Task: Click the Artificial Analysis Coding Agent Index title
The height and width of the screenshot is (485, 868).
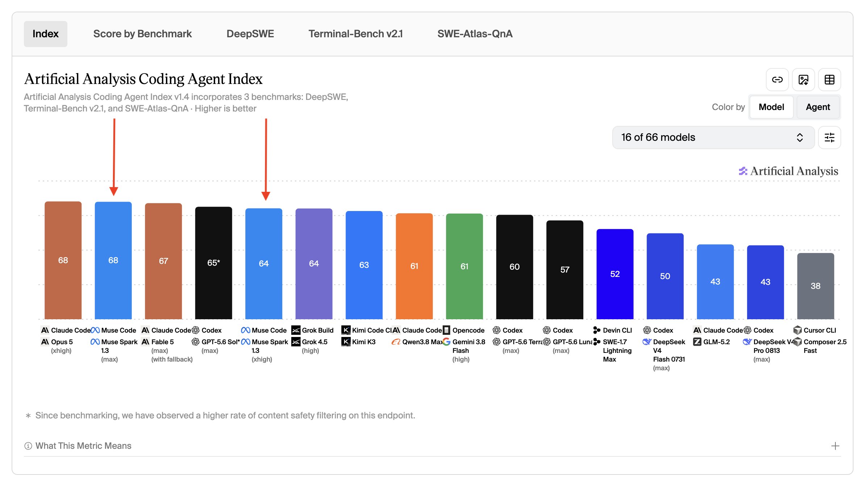Action: pos(143,79)
